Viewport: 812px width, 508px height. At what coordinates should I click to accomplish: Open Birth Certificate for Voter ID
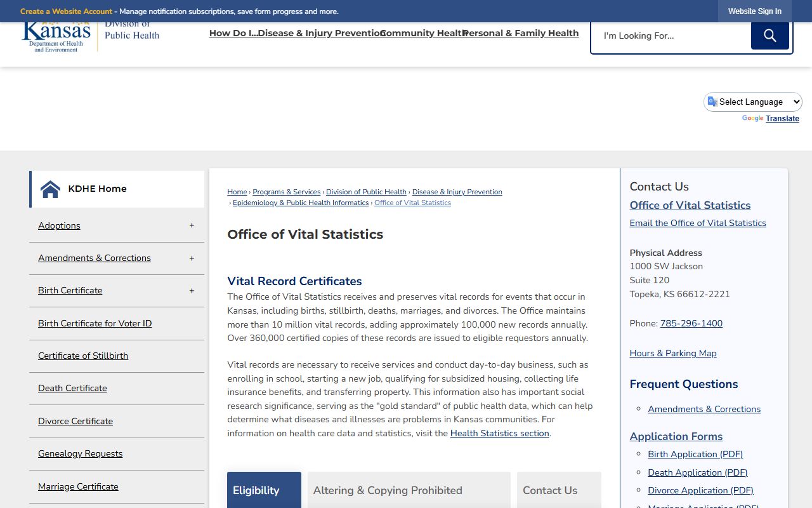point(95,323)
